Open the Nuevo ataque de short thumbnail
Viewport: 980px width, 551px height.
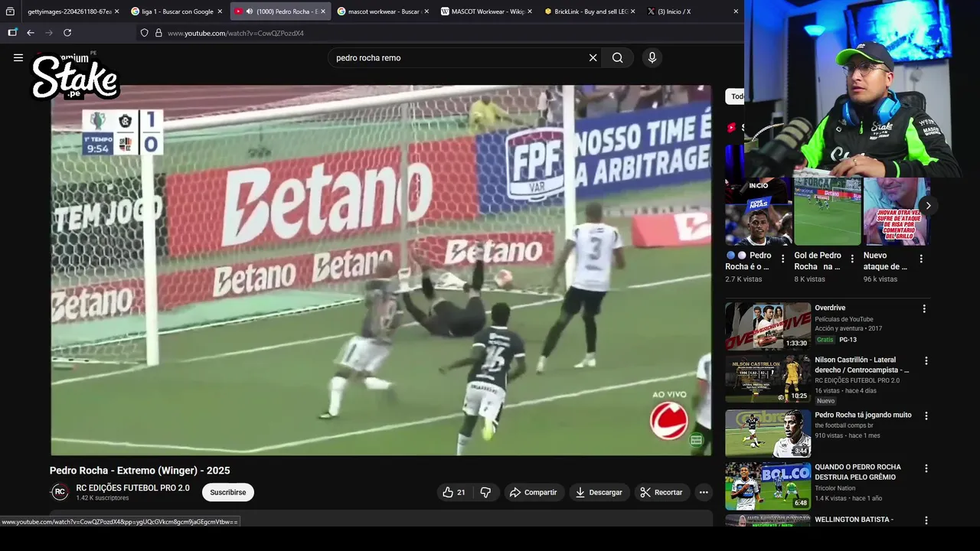pos(897,211)
